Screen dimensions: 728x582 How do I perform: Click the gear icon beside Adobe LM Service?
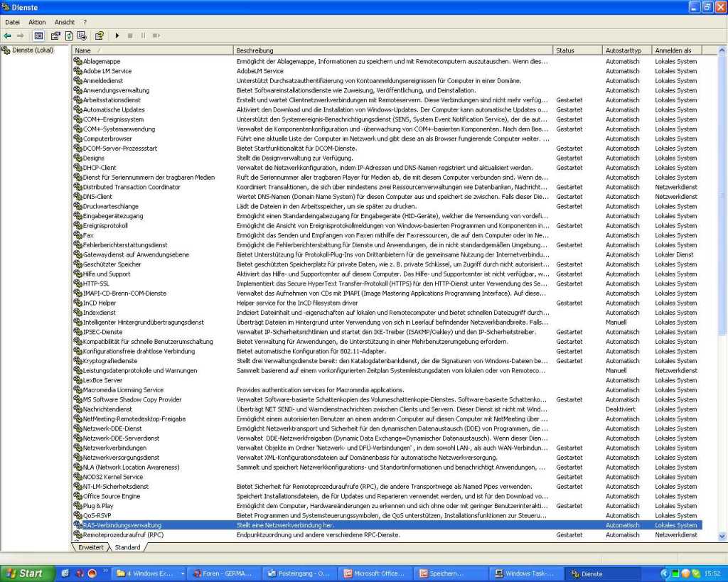click(x=77, y=70)
